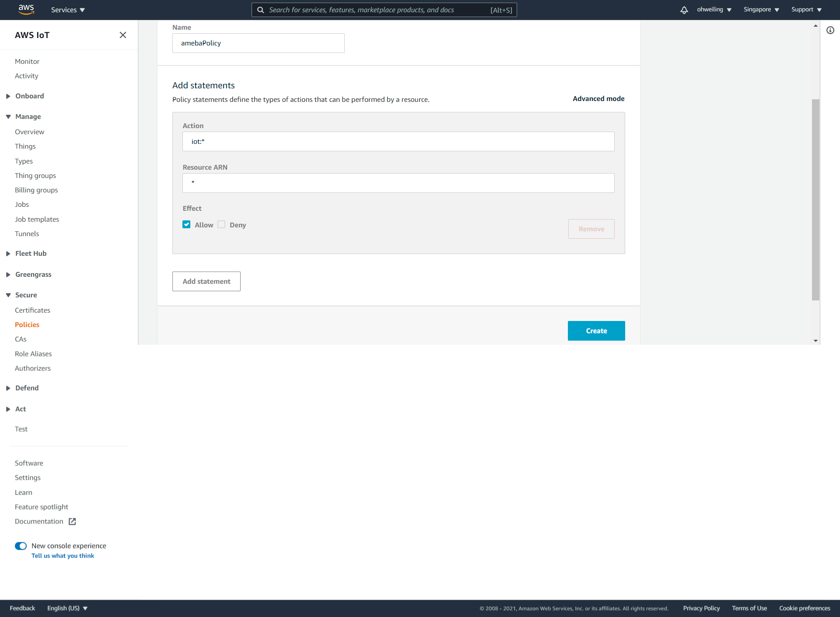Open CAs under Secure

(x=21, y=339)
